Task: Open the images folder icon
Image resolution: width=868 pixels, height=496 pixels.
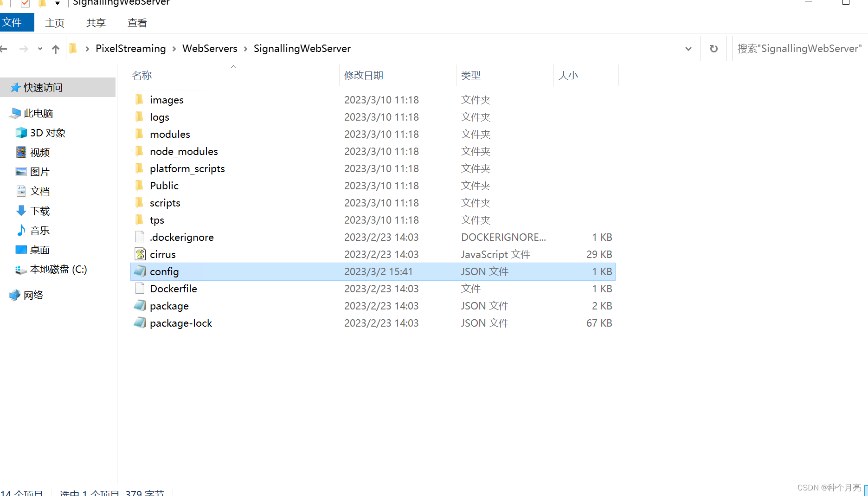Action: [x=139, y=99]
